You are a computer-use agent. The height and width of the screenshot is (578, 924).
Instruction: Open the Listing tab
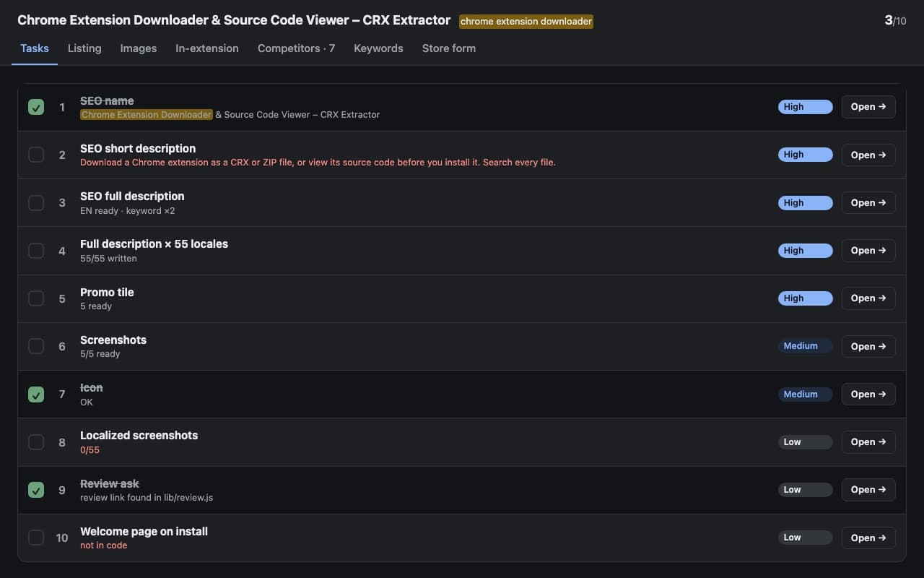[84, 48]
